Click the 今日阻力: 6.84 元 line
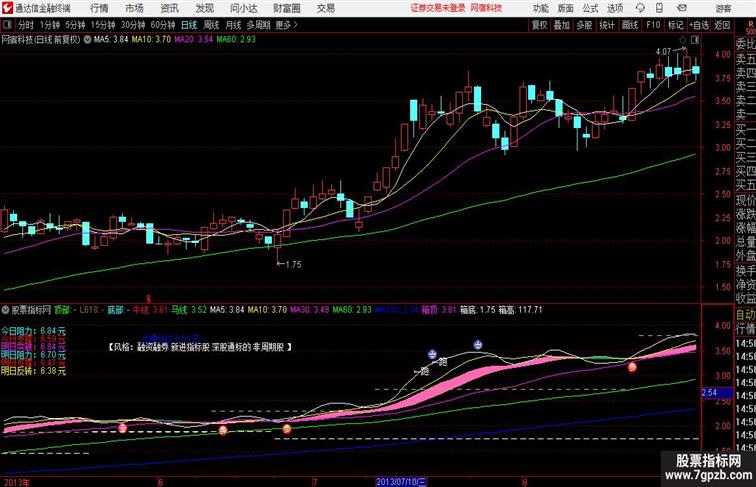The image size is (756, 487). 33,331
